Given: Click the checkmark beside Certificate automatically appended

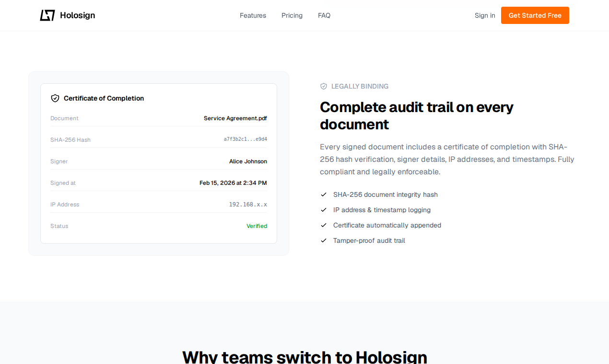Looking at the screenshot, I should [324, 225].
